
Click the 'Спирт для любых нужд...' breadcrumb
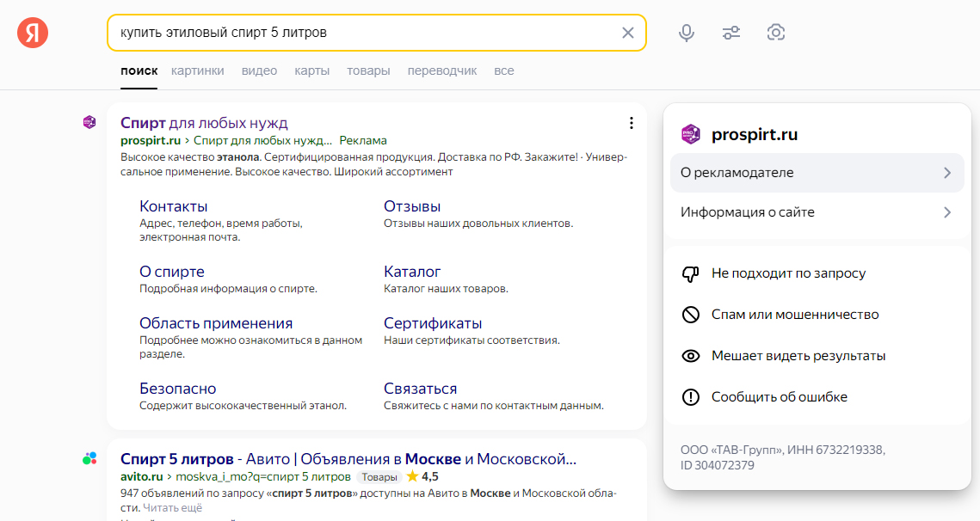tap(262, 140)
